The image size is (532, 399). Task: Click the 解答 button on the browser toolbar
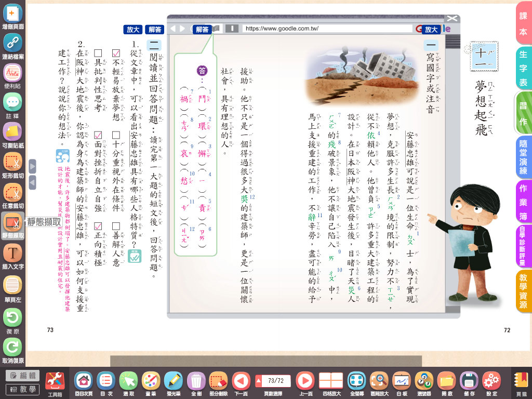[x=202, y=30]
